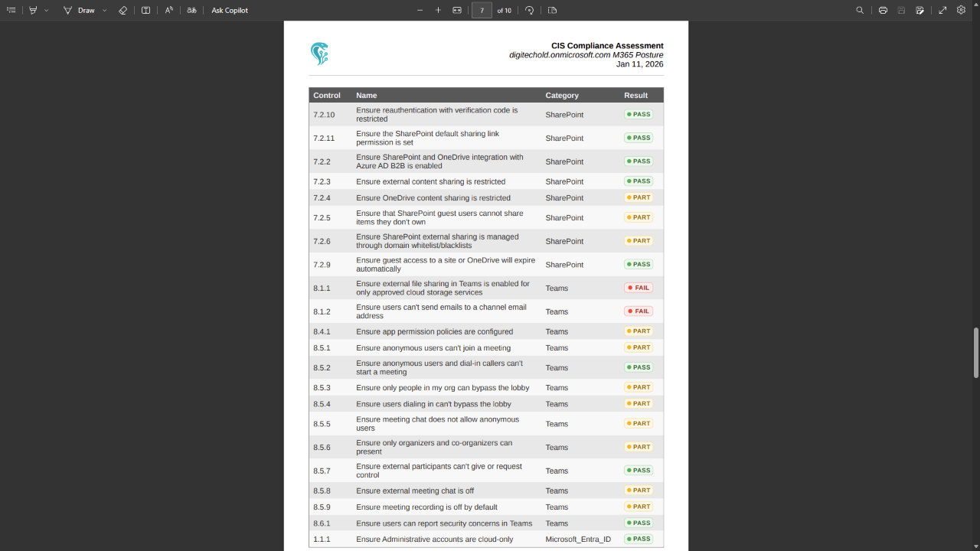Click 'Ensure meeting recording is off by default'

426,507
